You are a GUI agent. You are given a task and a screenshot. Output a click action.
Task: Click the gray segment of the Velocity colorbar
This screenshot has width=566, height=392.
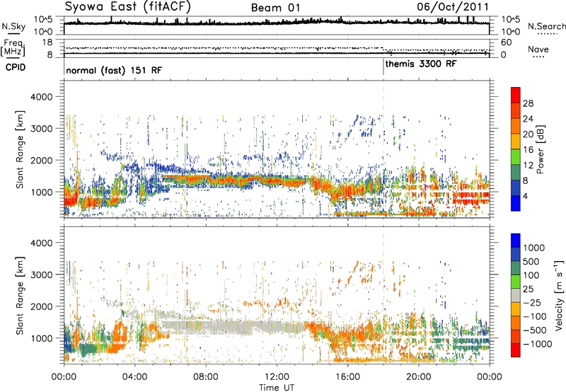pyautogui.click(x=516, y=296)
